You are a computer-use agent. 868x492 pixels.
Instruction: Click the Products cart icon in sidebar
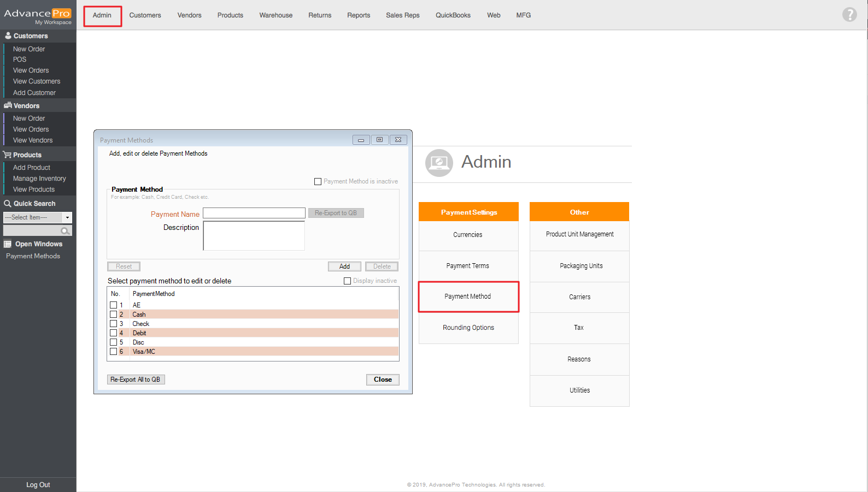pos(7,155)
